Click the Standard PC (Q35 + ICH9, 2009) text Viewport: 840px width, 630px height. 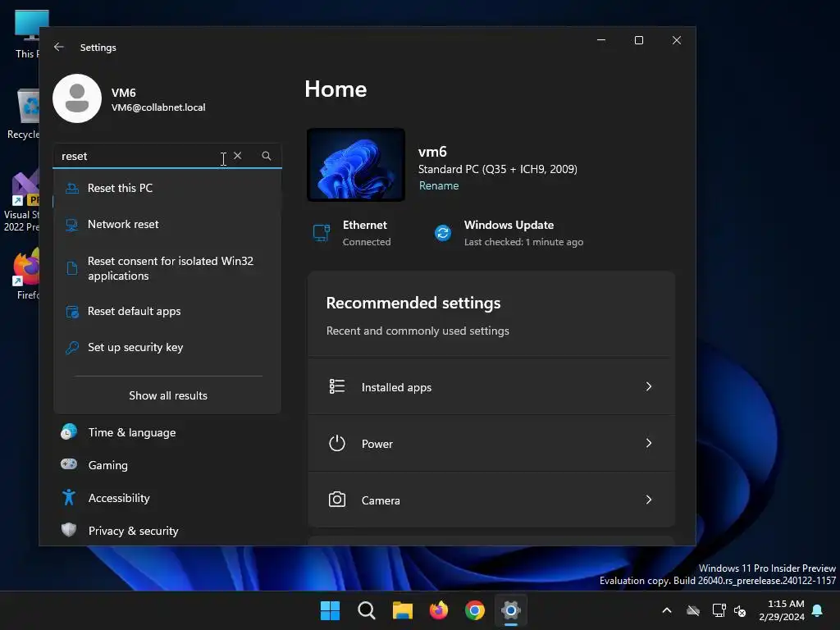(498, 169)
